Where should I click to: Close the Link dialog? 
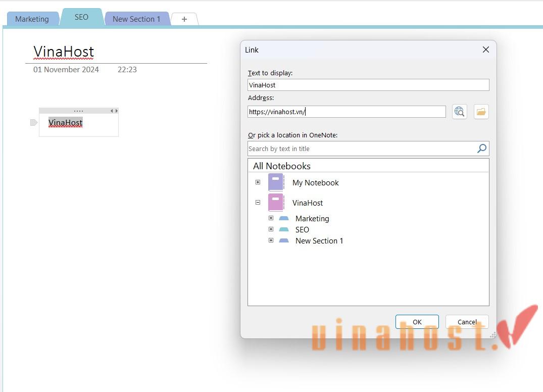coord(486,50)
